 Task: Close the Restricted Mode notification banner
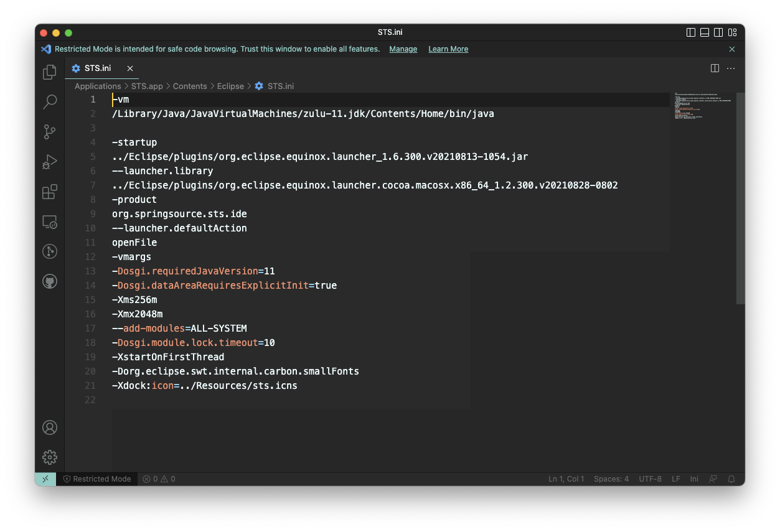click(732, 49)
